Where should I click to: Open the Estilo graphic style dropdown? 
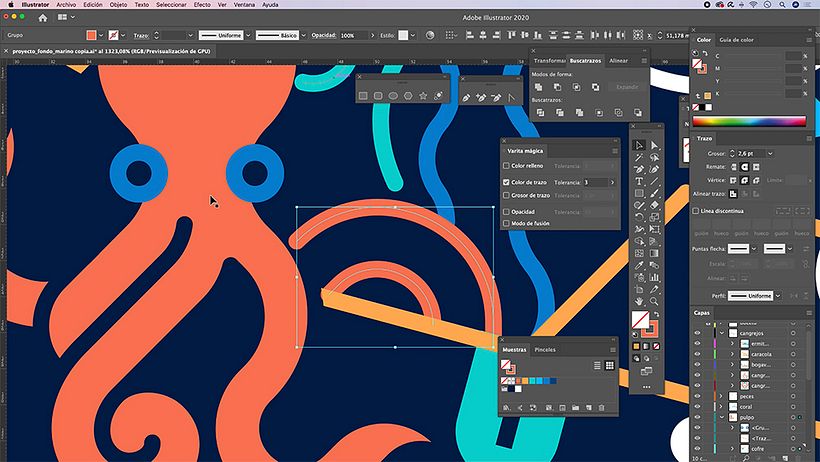click(x=413, y=36)
